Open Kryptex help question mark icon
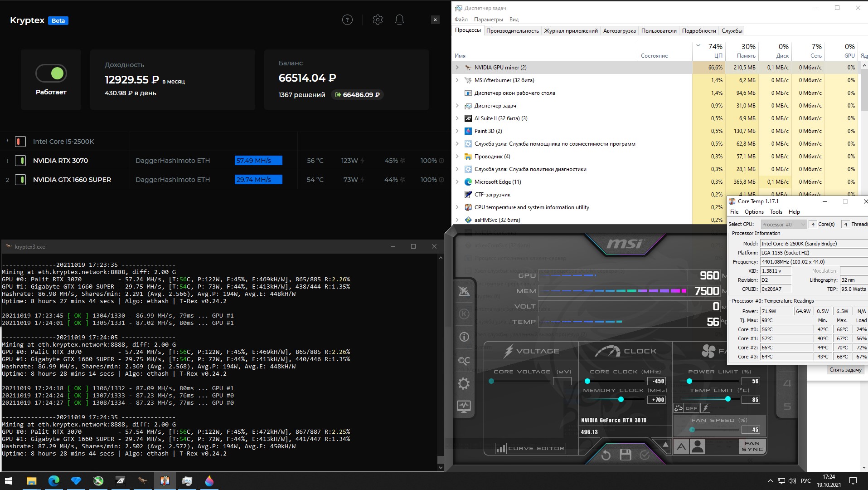868x490 pixels. [x=347, y=20]
